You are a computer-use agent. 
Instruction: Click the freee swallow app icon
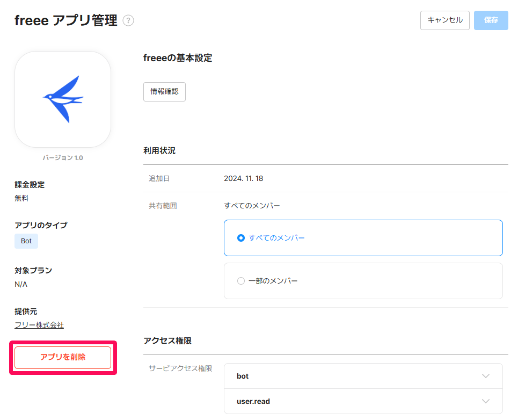(63, 99)
